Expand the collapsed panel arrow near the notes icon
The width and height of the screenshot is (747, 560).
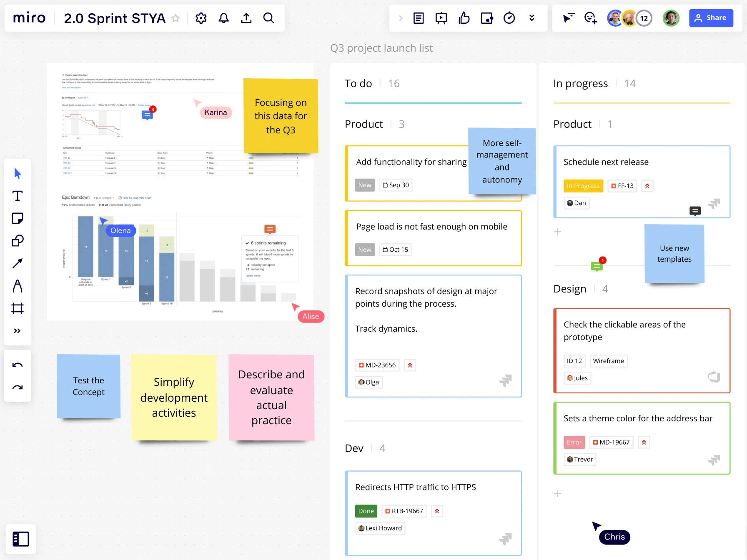click(x=401, y=18)
